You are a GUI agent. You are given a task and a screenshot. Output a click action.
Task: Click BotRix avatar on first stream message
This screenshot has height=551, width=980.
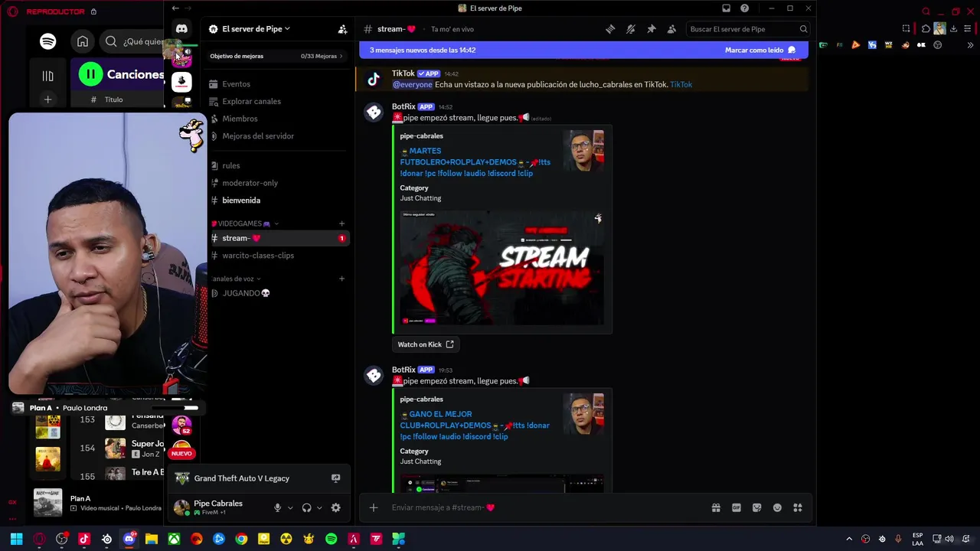click(374, 112)
